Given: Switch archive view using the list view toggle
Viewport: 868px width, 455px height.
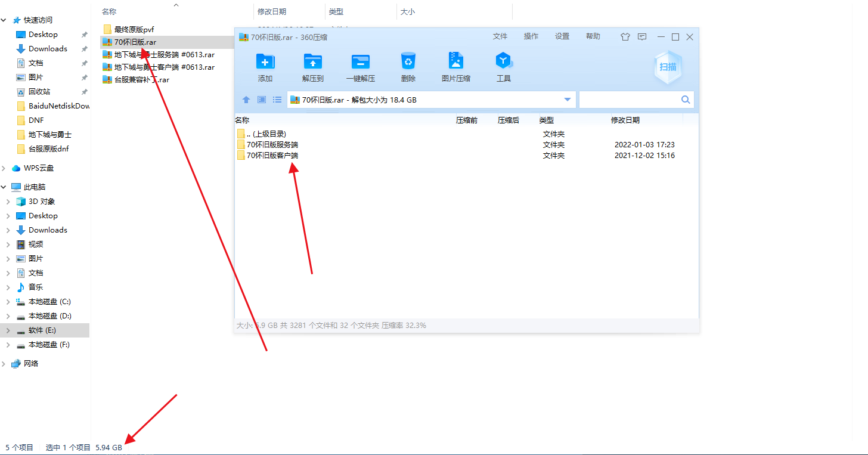Looking at the screenshot, I should pyautogui.click(x=277, y=100).
